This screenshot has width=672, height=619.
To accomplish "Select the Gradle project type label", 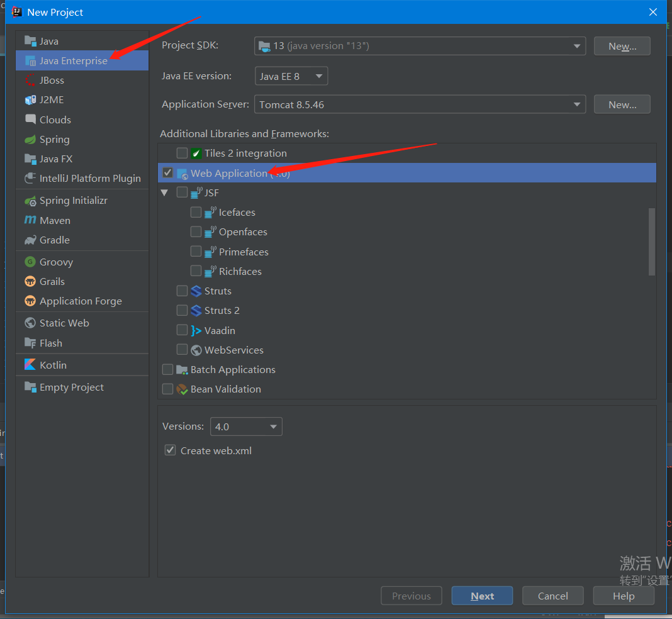I will click(55, 240).
